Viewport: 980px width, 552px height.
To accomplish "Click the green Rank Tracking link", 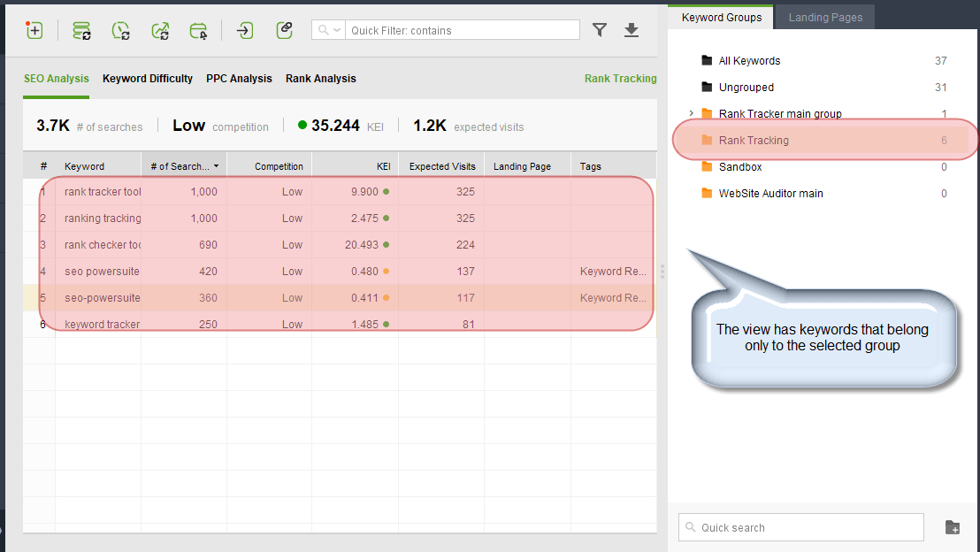I will point(621,78).
